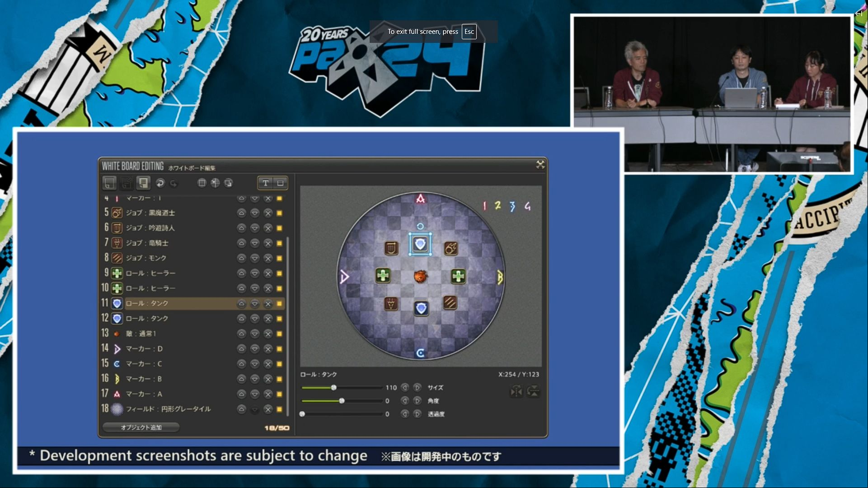Click the flip vertical icon

pos(533,391)
